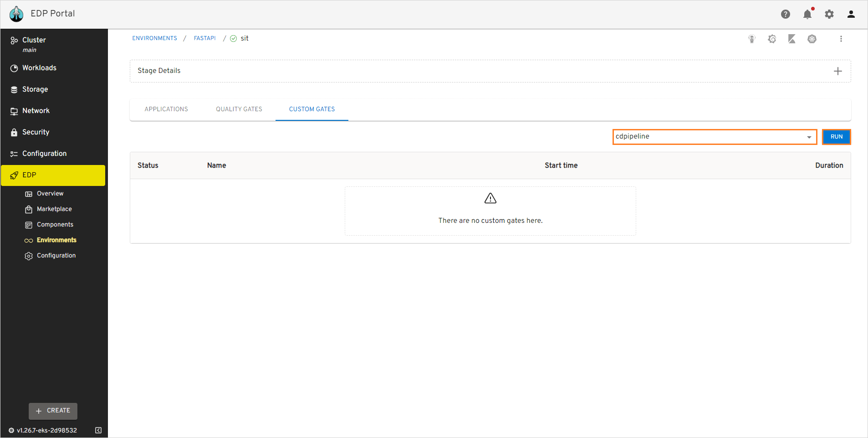Open the cdpipeline dropdown
This screenshot has width=868, height=438.
(715, 137)
